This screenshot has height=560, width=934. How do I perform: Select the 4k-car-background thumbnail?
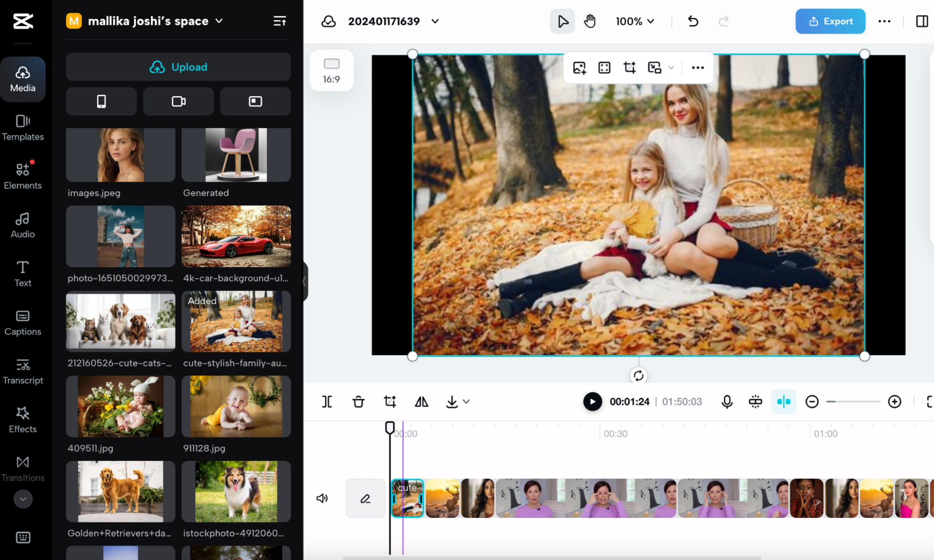(236, 236)
